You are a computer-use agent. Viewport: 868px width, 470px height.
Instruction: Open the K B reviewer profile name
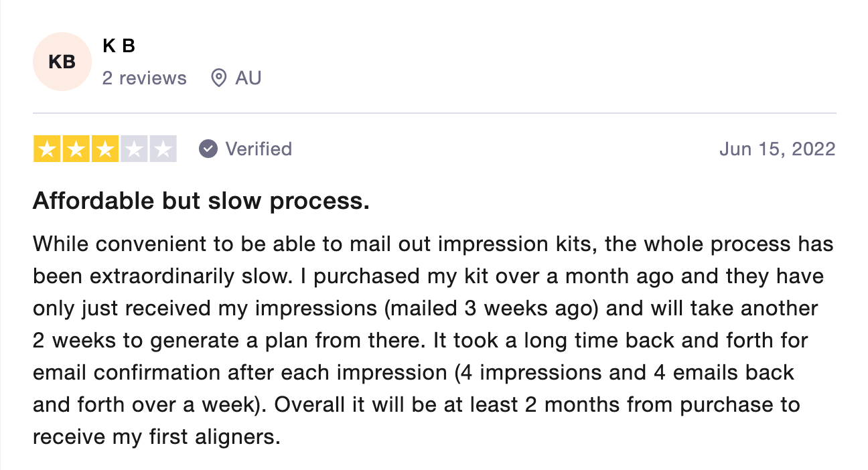pyautogui.click(x=119, y=46)
